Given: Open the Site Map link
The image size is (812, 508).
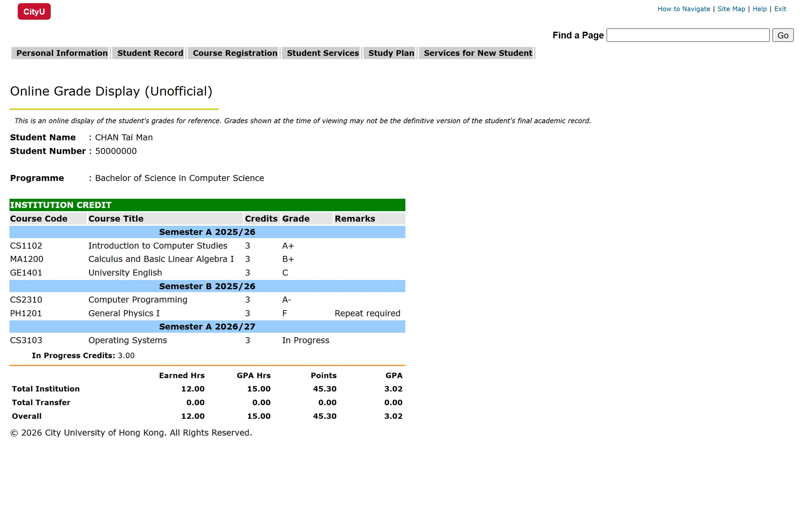Looking at the screenshot, I should [x=731, y=9].
